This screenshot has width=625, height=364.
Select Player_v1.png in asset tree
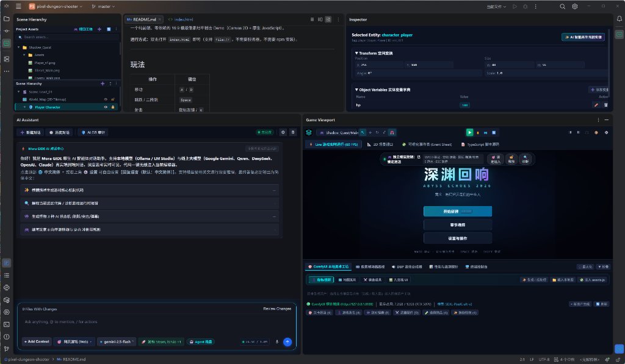[44, 63]
